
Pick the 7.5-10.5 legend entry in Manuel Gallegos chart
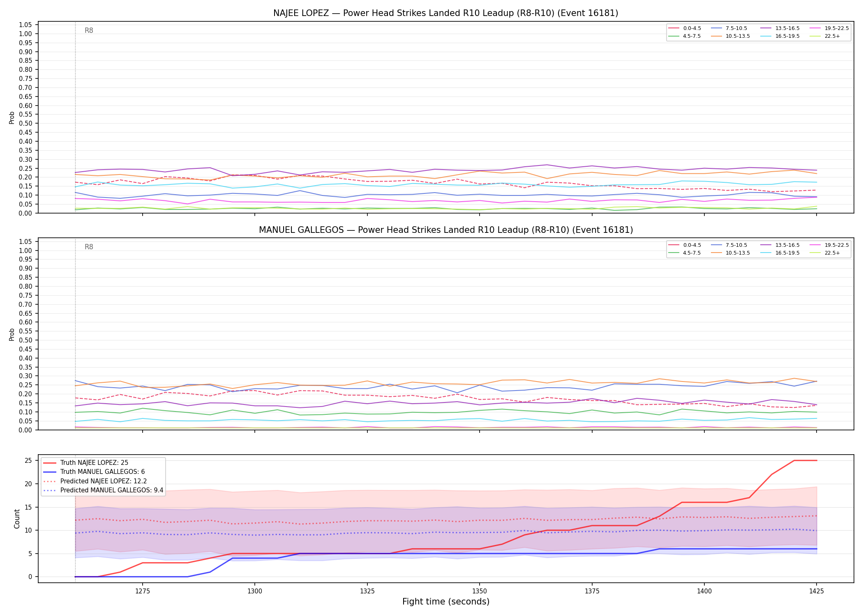[x=729, y=245]
